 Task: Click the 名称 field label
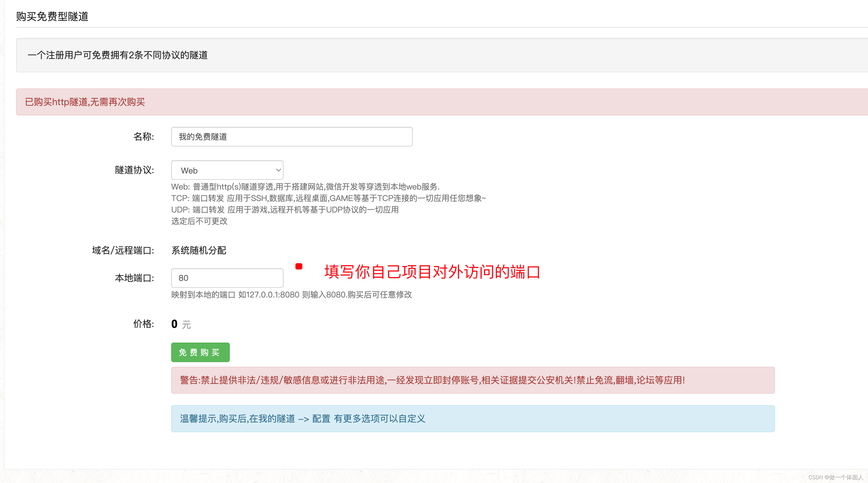[x=144, y=136]
